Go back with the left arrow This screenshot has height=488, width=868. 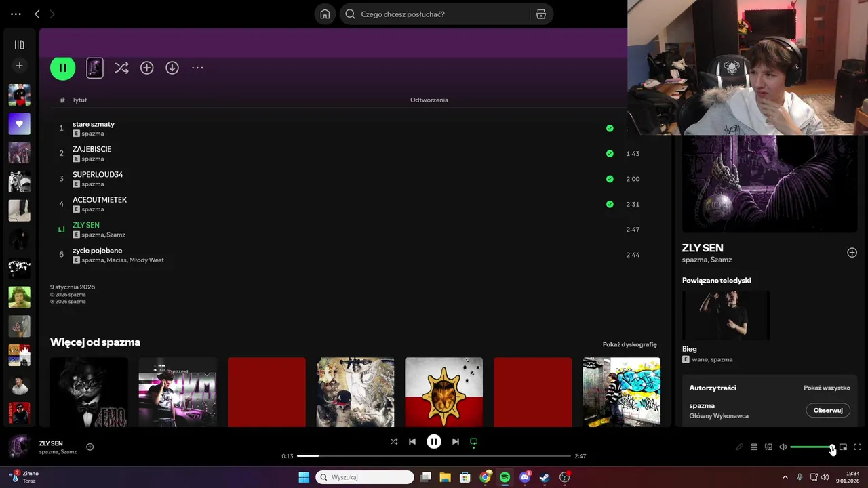[x=37, y=14]
